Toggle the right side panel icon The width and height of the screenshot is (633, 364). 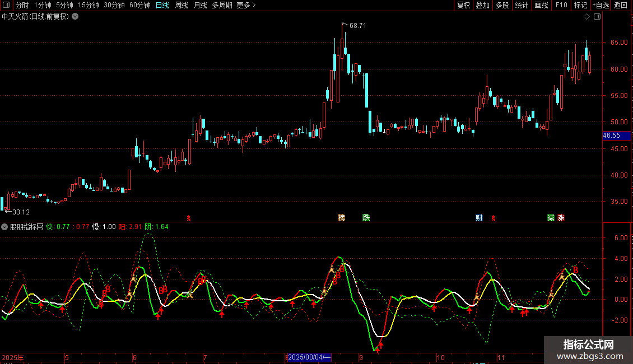click(x=597, y=17)
